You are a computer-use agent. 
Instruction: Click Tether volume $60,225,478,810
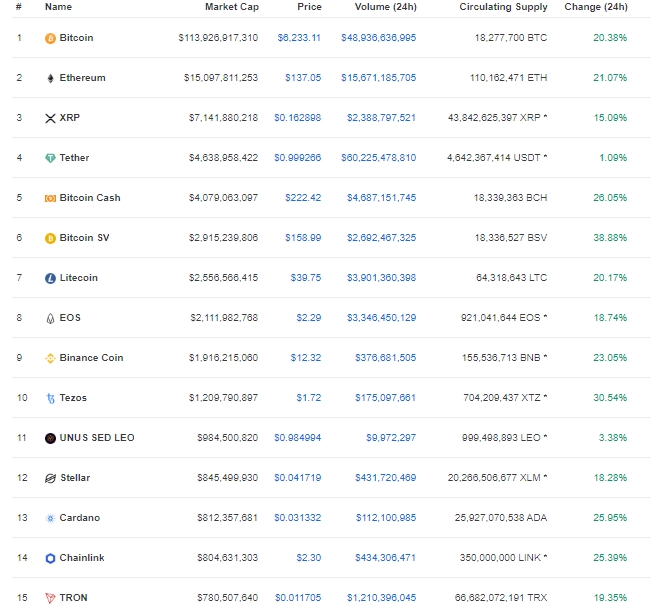tap(378, 158)
